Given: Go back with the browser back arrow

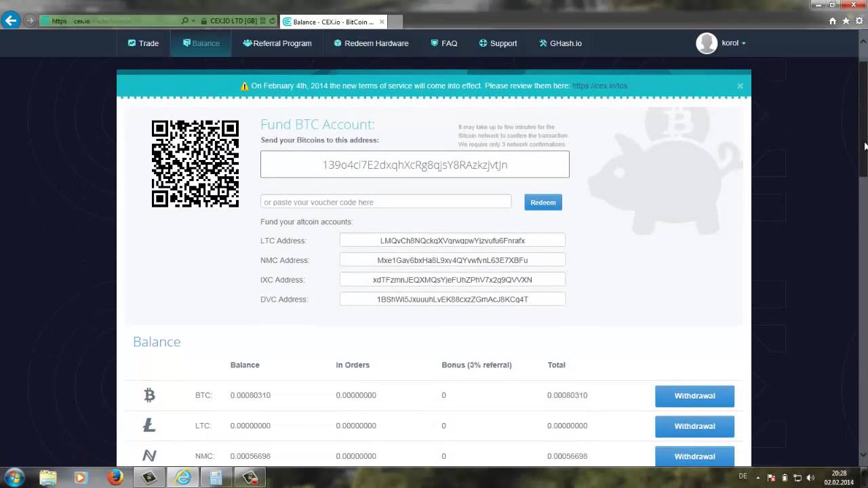Looking at the screenshot, I should [x=10, y=21].
